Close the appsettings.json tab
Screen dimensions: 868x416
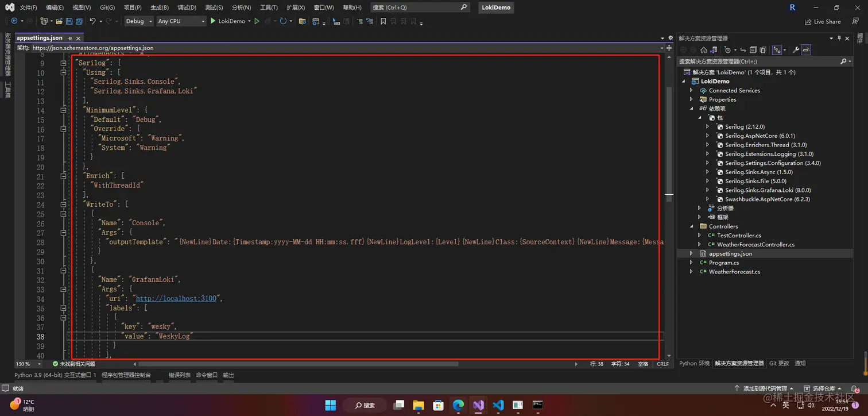tap(79, 38)
